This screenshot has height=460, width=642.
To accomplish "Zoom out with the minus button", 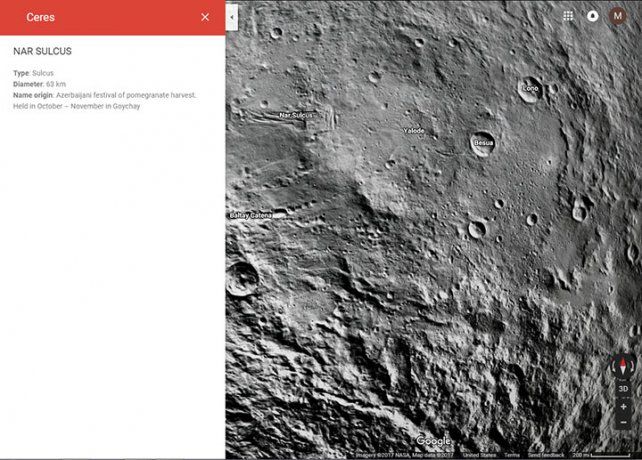I will [623, 422].
